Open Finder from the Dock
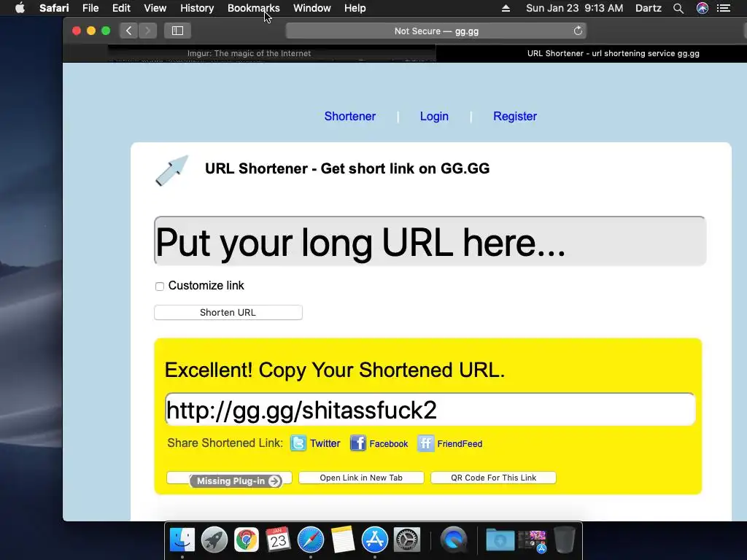The height and width of the screenshot is (560, 747). (182, 540)
